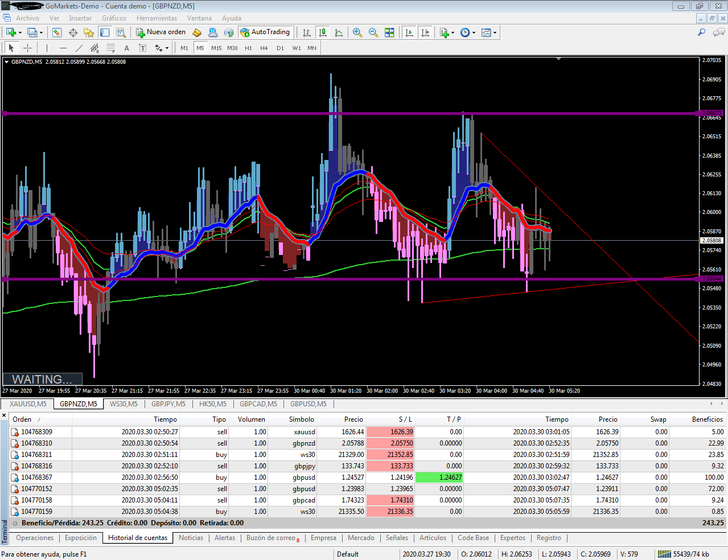The width and height of the screenshot is (728, 560).
Task: Select the trendline drawing tool
Action: [x=79, y=48]
